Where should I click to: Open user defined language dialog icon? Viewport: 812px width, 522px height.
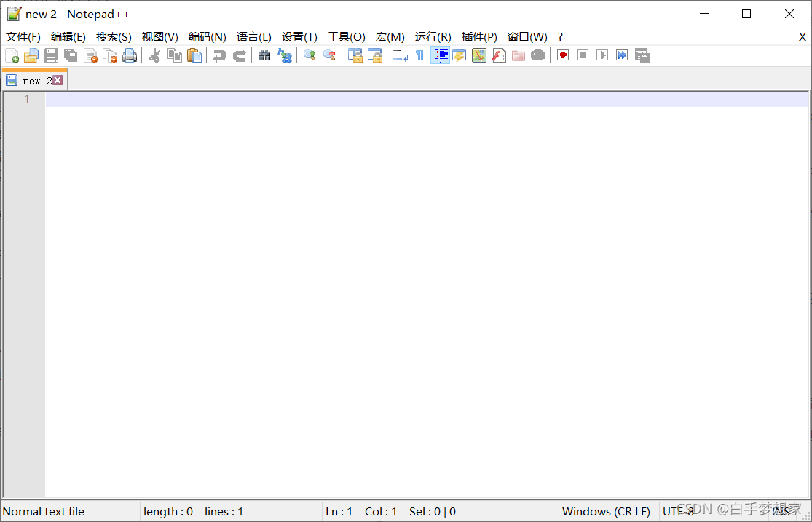[460, 55]
